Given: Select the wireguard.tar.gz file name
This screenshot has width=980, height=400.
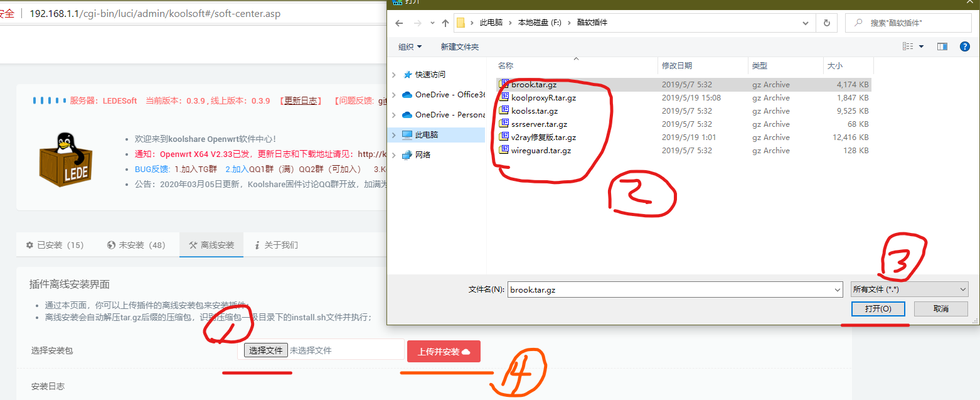Looking at the screenshot, I should point(541,150).
